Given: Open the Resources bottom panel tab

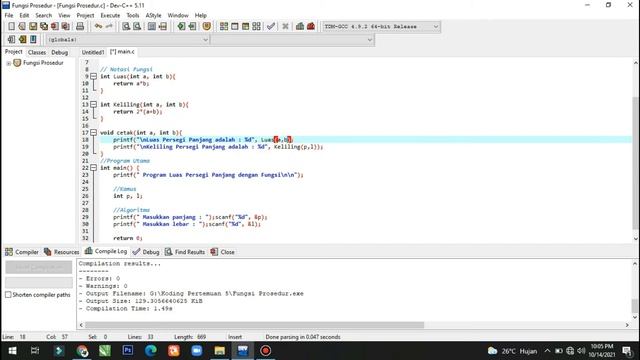Looking at the screenshot, I should click(61, 252).
